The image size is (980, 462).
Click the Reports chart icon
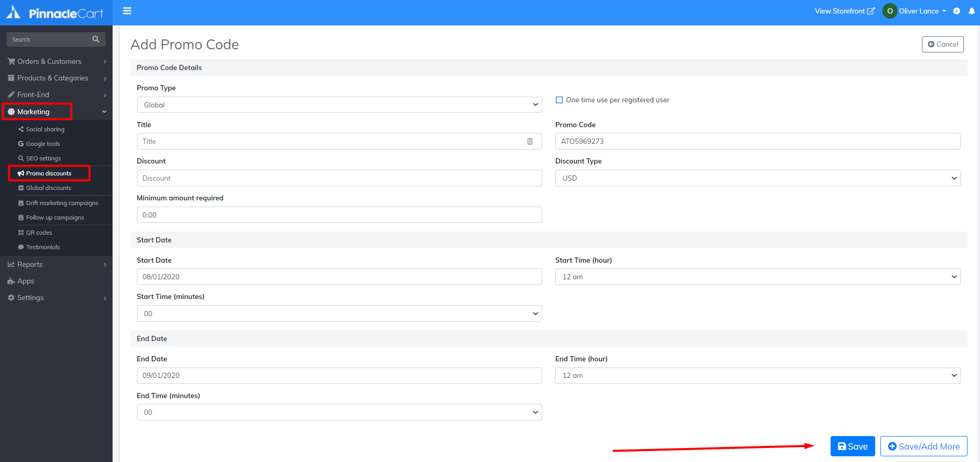point(11,264)
